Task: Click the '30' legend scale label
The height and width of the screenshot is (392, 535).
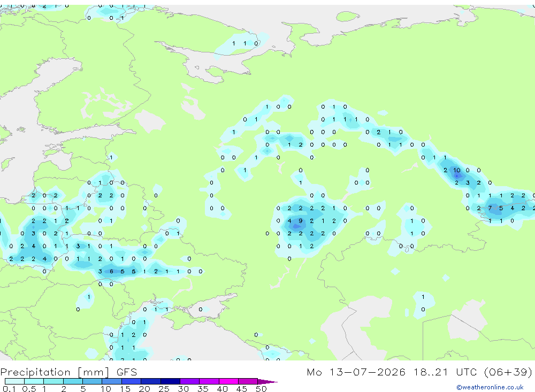Action: [183, 389]
